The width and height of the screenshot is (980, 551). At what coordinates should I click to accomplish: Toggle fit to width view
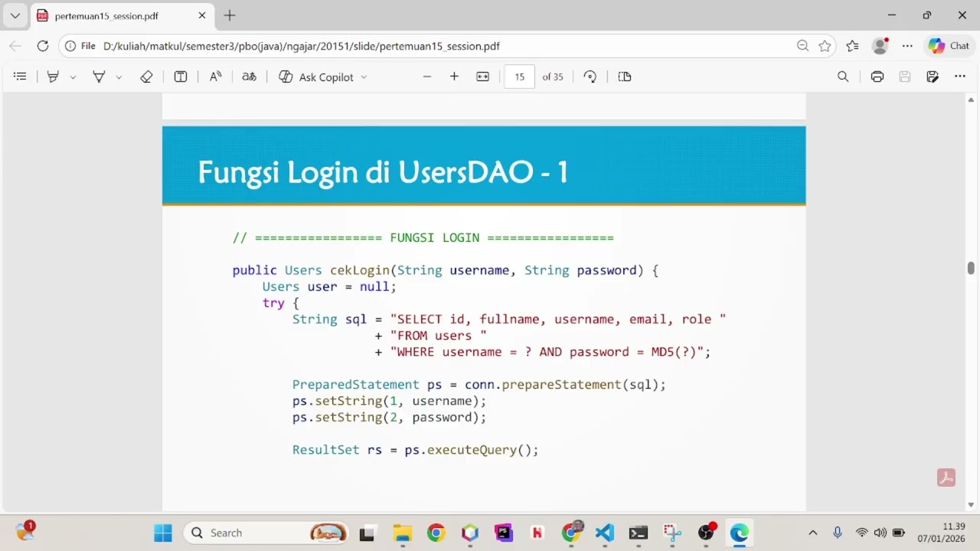click(x=482, y=77)
